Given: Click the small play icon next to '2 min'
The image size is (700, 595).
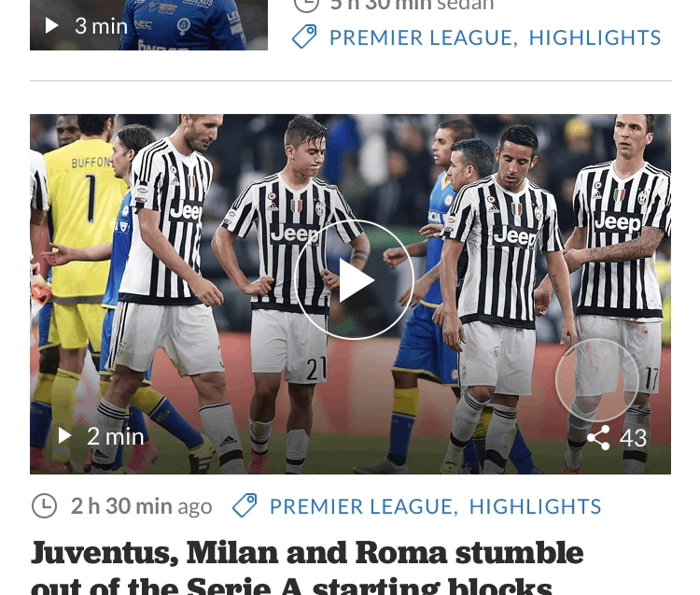Looking at the screenshot, I should tap(64, 436).
